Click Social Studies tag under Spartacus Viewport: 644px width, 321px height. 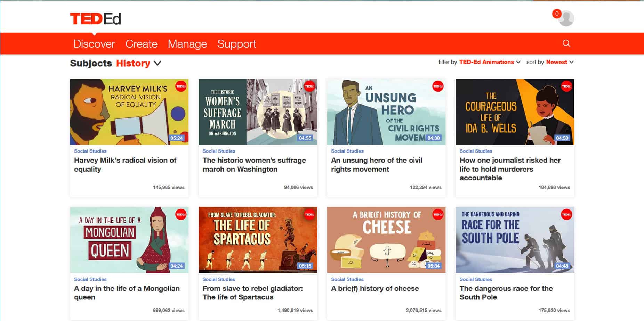pyautogui.click(x=219, y=279)
